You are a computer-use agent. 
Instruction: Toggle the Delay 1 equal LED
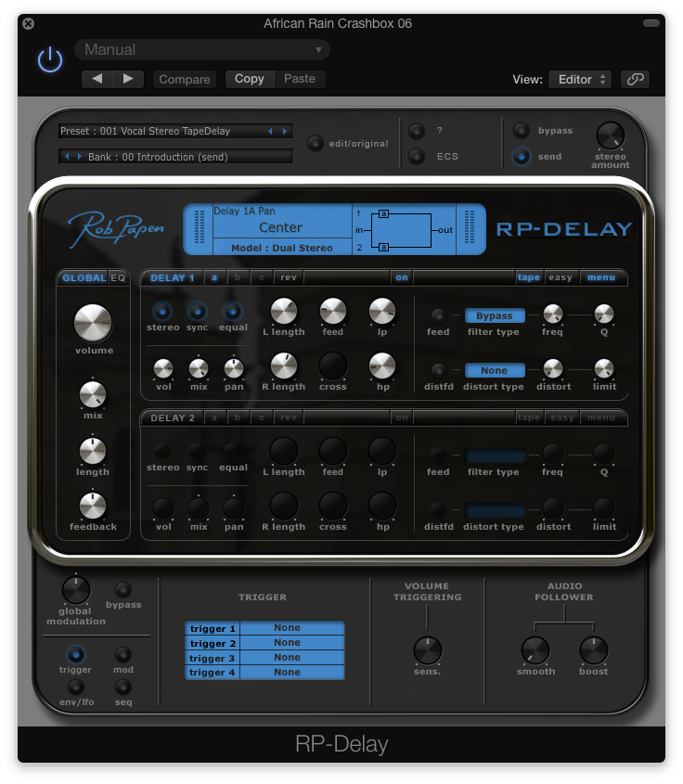232,312
